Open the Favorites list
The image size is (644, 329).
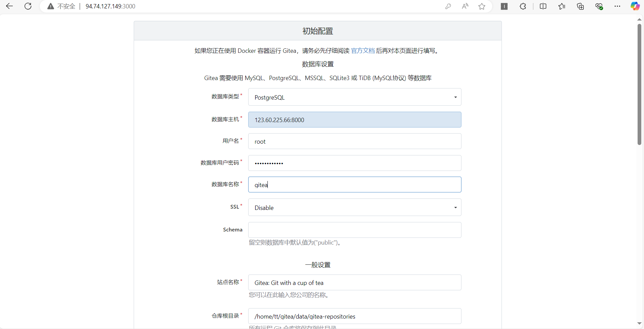click(x=561, y=6)
